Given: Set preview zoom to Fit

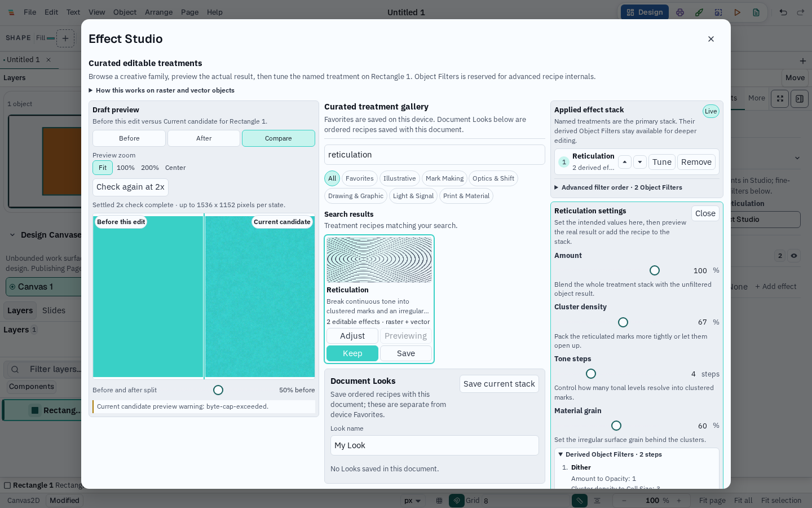Looking at the screenshot, I should click(x=103, y=168).
